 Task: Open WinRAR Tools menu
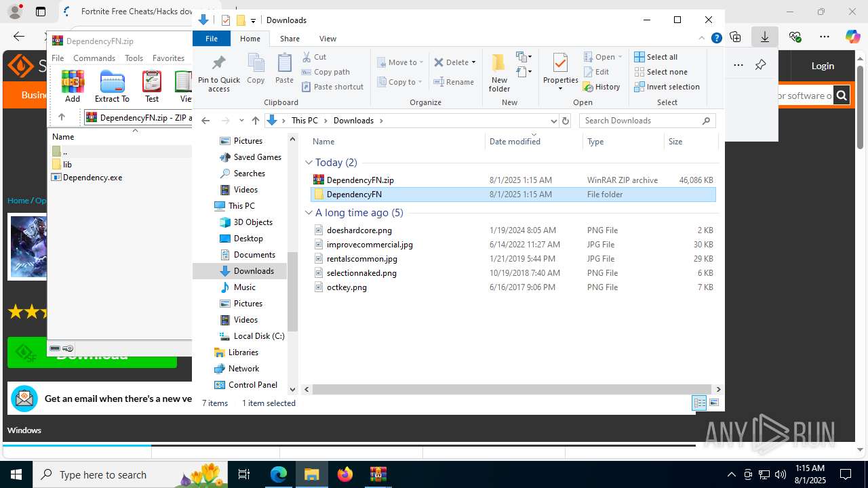tap(134, 58)
